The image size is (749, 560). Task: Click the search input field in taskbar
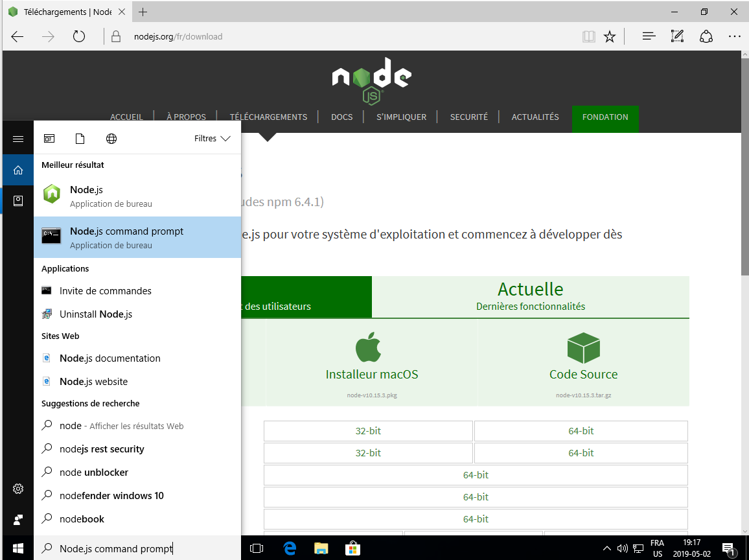[x=137, y=548]
